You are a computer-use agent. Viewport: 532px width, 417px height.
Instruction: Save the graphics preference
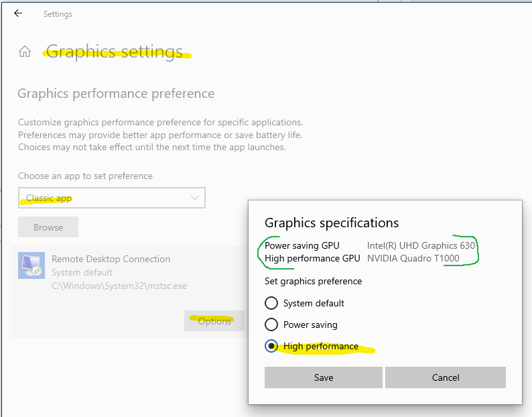(x=324, y=377)
